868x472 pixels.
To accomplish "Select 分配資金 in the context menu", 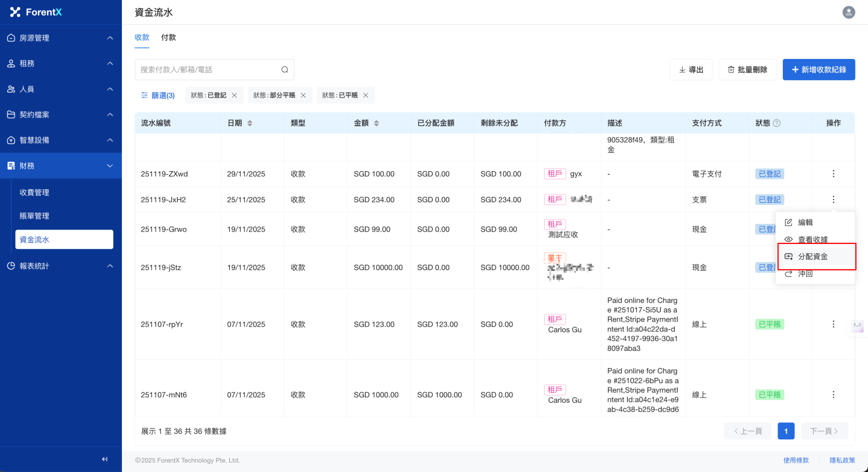I will click(813, 256).
